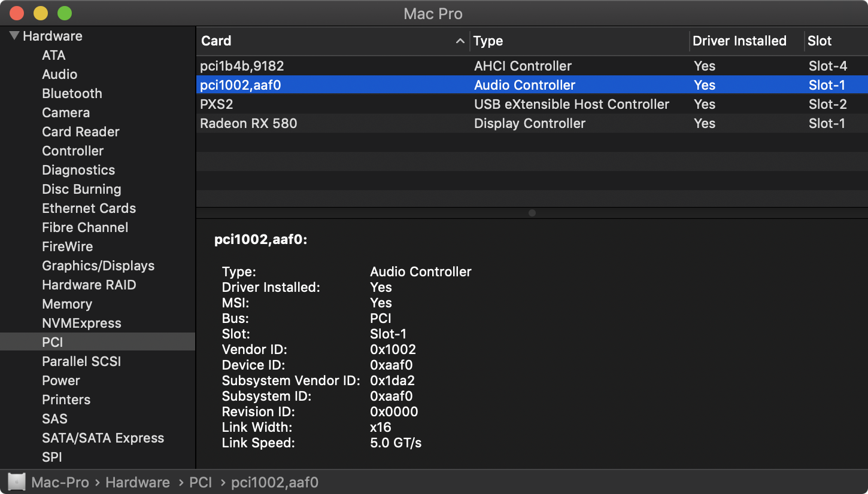This screenshot has width=868, height=494.
Task: Open the NVMExpress sidebar category
Action: 81,323
